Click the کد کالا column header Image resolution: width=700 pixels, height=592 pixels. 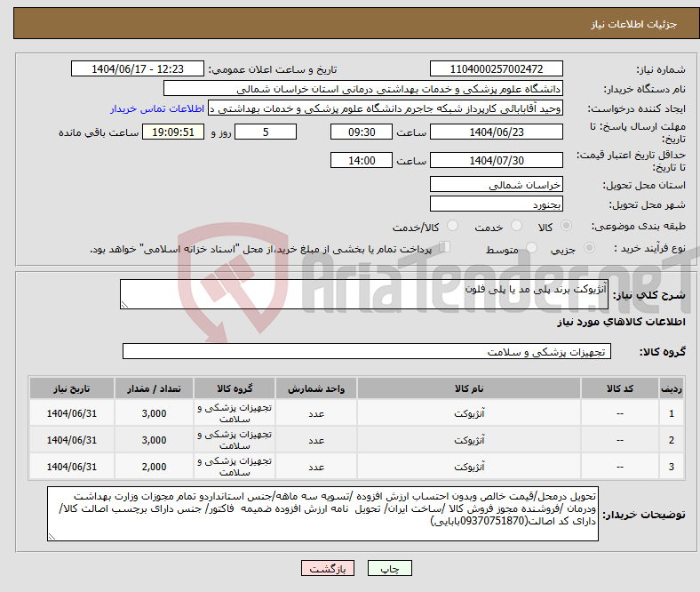point(620,388)
